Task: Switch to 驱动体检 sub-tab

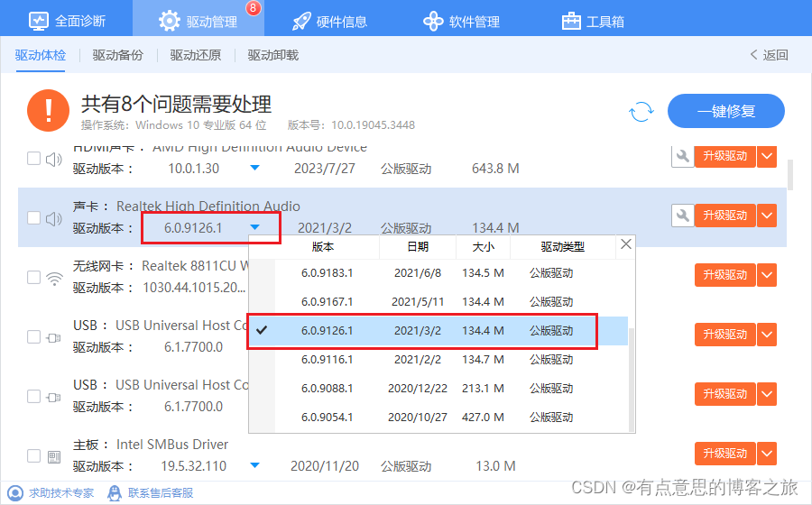Action: pyautogui.click(x=41, y=55)
